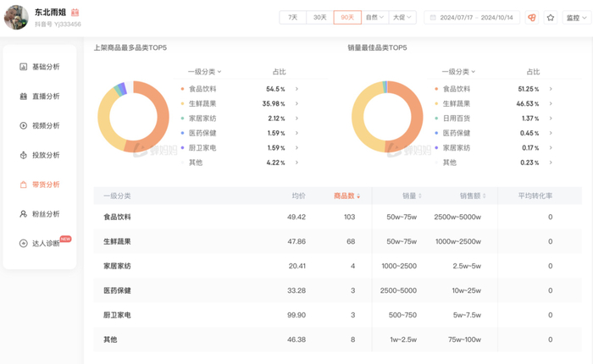Click the orange compare icon beside date range

coord(531,17)
